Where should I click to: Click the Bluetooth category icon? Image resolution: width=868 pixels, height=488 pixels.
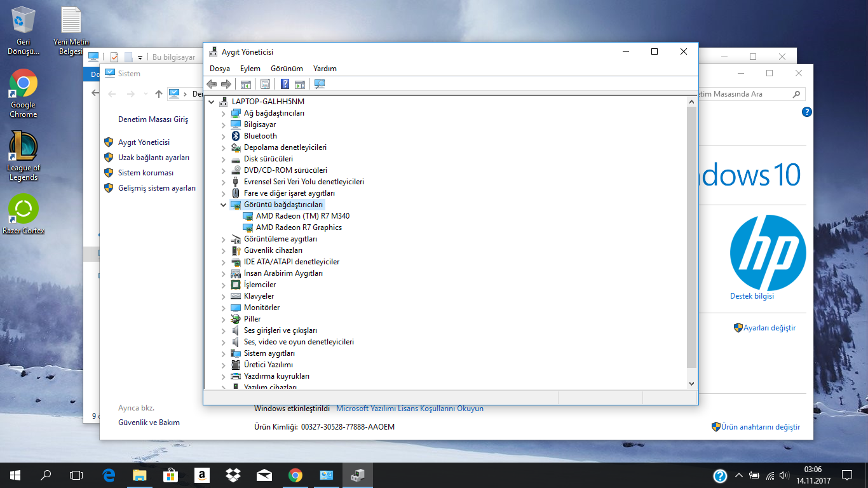[x=236, y=136]
